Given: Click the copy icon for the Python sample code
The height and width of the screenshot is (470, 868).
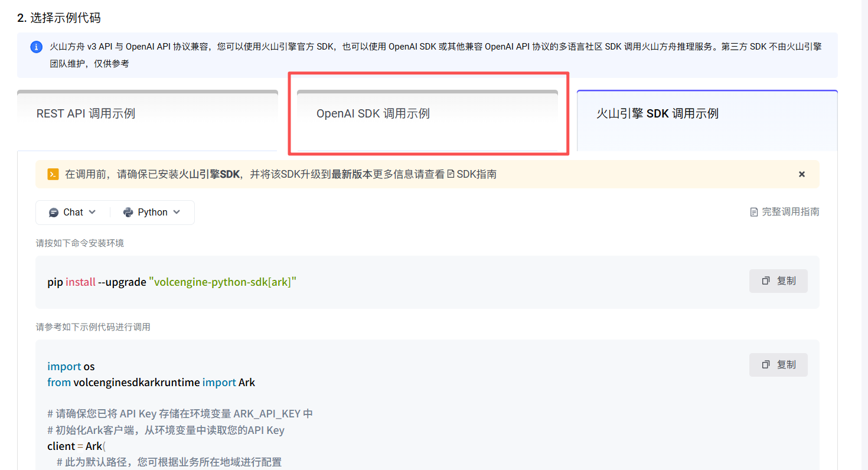Looking at the screenshot, I should 766,365.
